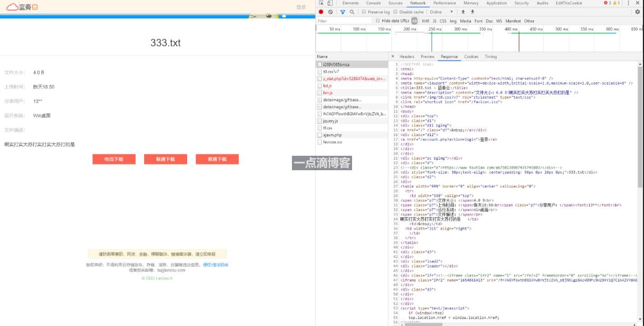The image size is (644, 326).
Task: Show the Timing tab of the request
Action: [491, 56]
